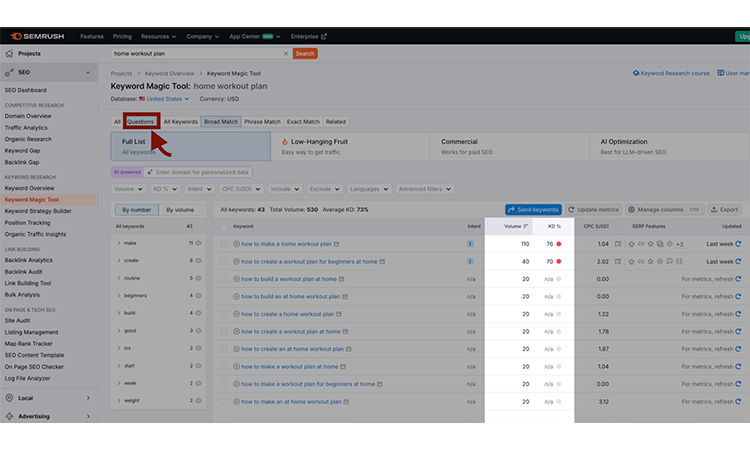Open the Advanced filters dropdown
Viewport: 750px width, 450px height.
[x=425, y=189]
